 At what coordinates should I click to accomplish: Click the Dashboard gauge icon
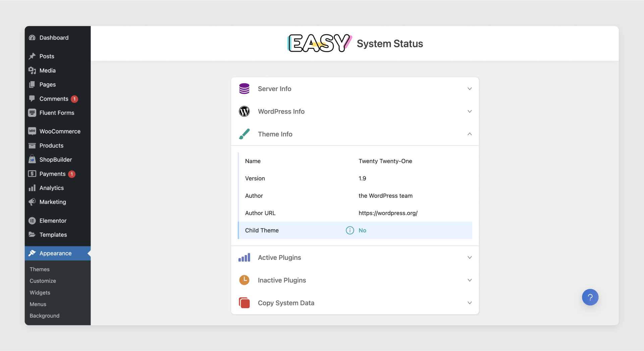click(32, 38)
